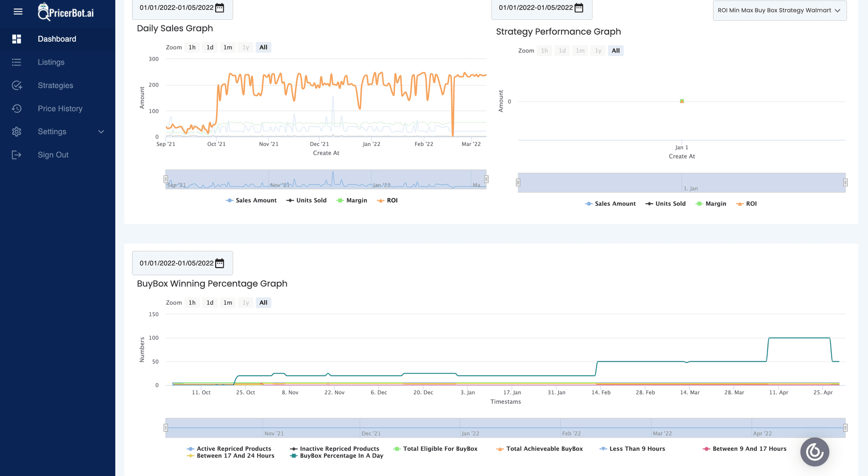This screenshot has height=476, width=868.
Task: Hide Units Sold in Daily Sales legend
Action: pos(307,200)
